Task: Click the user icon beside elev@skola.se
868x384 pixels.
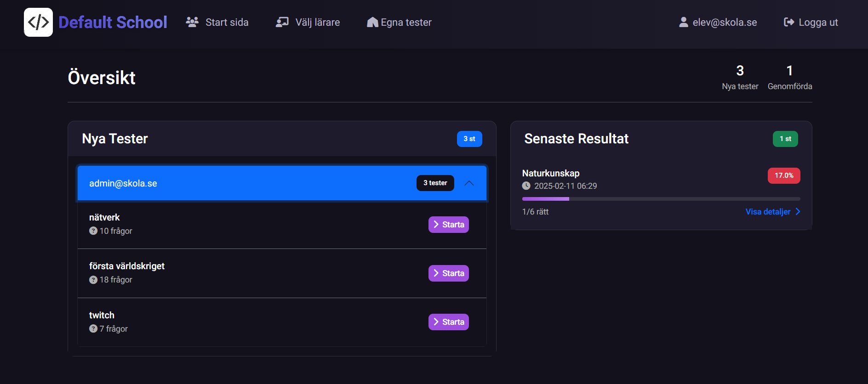Action: [x=684, y=22]
